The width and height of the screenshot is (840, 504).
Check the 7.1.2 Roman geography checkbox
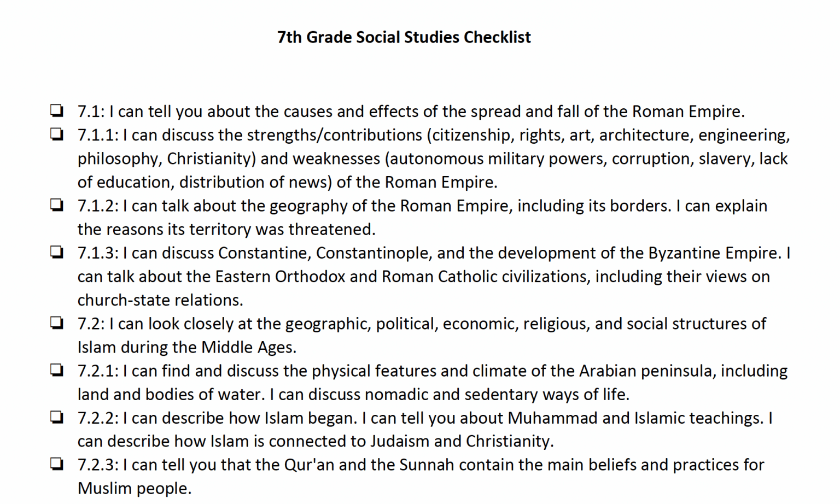pos(56,205)
